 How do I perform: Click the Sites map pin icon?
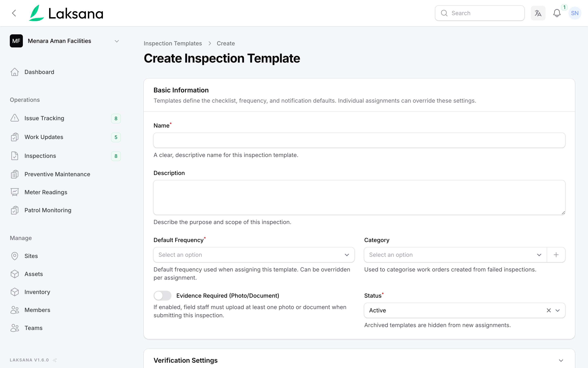tap(14, 256)
